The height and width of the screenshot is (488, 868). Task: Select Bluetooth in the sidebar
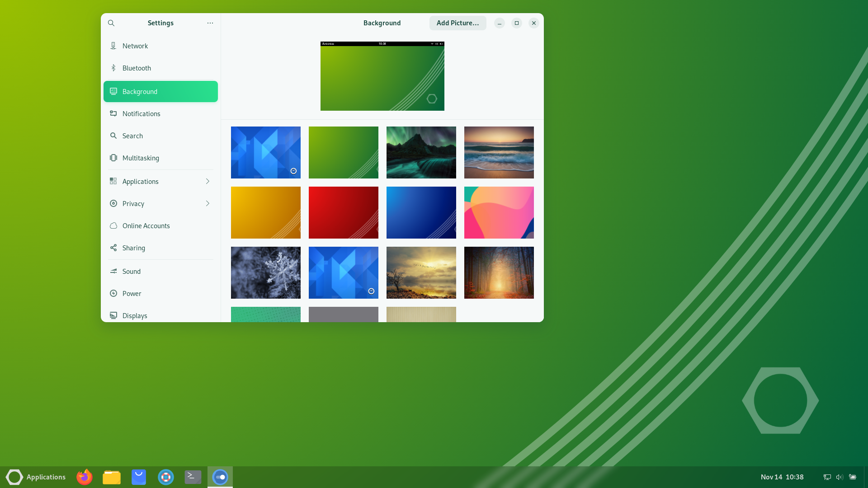pos(160,68)
